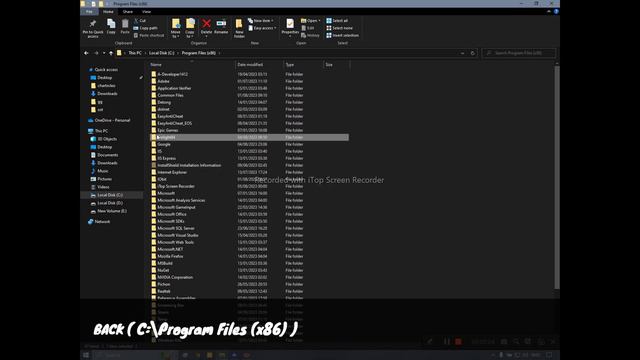Click the Up one level arrow

(111, 53)
